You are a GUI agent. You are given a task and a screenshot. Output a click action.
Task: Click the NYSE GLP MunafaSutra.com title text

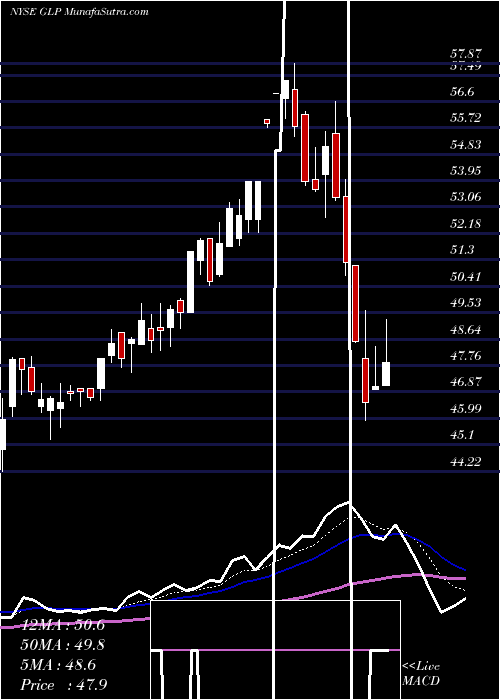pyautogui.click(x=79, y=12)
